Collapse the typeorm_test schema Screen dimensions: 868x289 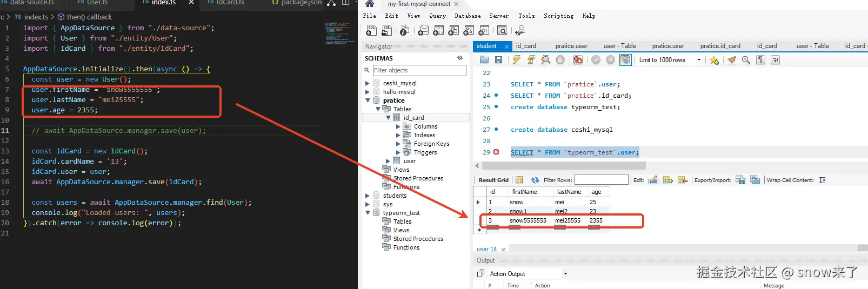pos(368,213)
